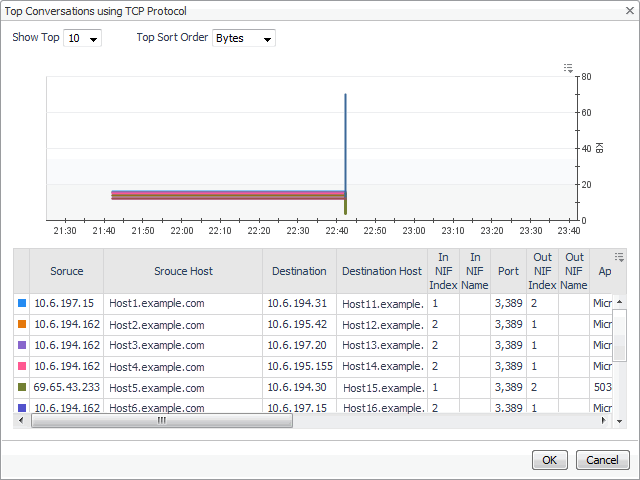The height and width of the screenshot is (480, 640).
Task: Open the chart legend options icon
Action: tap(568, 68)
